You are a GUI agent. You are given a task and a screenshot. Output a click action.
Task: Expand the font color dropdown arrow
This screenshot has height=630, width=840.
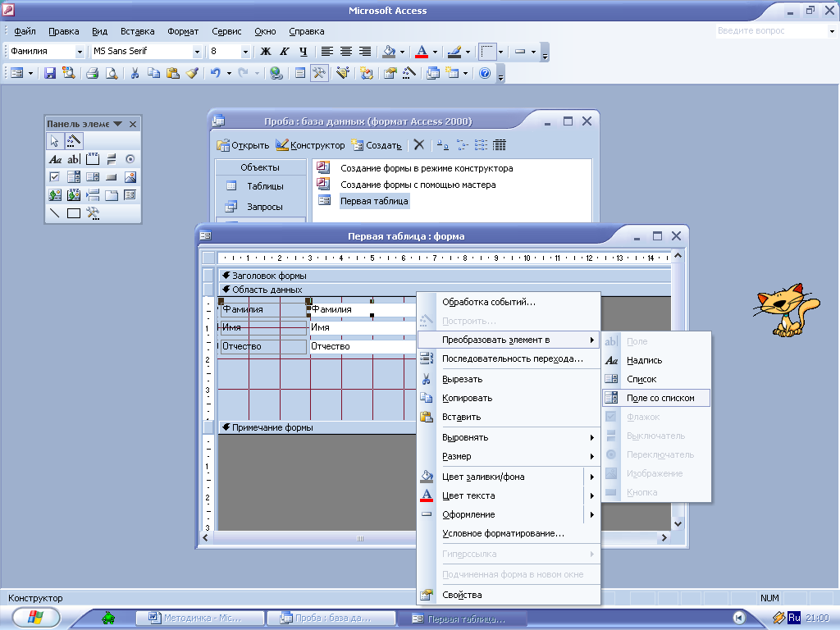[x=435, y=52]
